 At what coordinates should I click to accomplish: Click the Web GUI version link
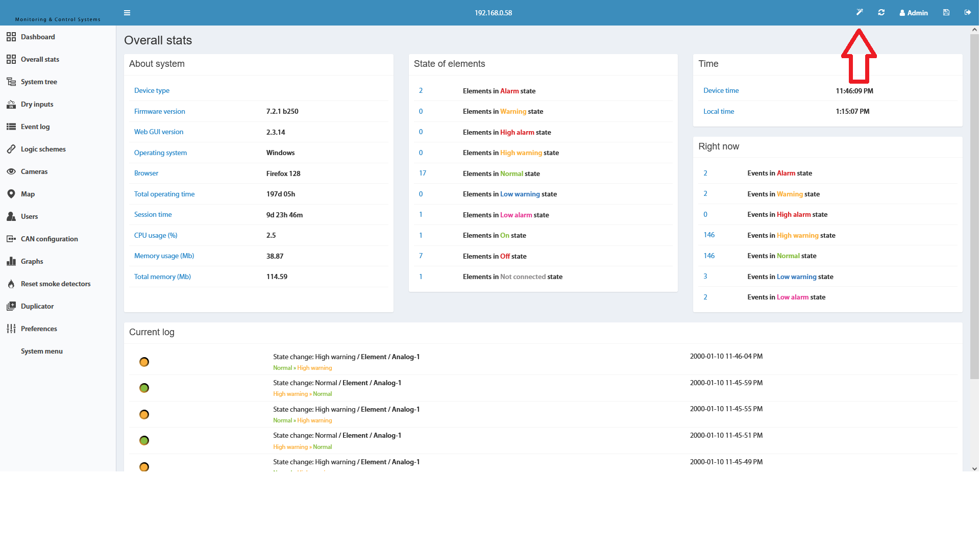tap(159, 132)
